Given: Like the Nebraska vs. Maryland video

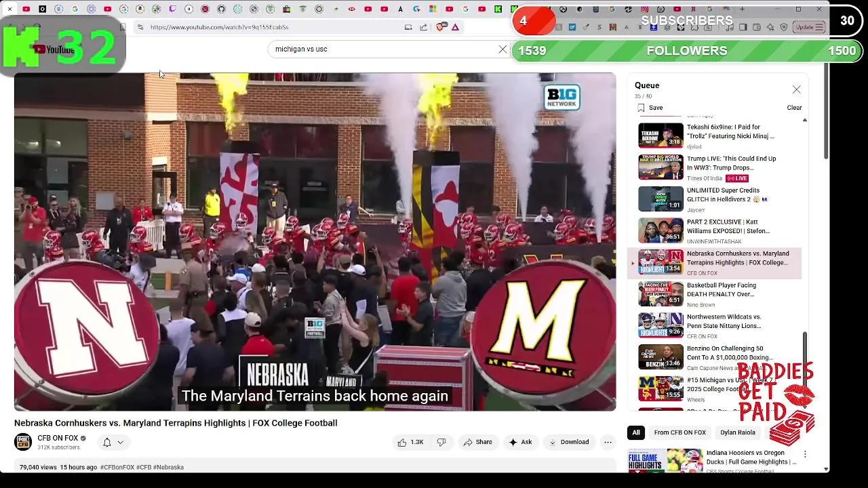Looking at the screenshot, I should (x=411, y=442).
